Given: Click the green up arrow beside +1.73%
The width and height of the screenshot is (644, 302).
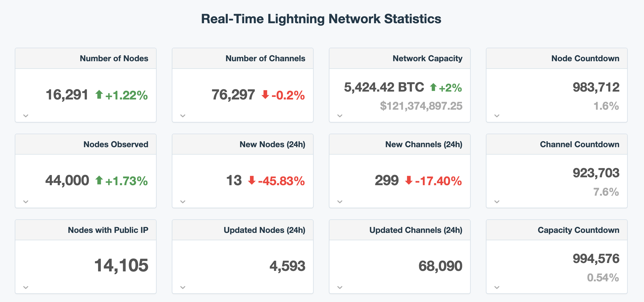Looking at the screenshot, I should 99,180.
